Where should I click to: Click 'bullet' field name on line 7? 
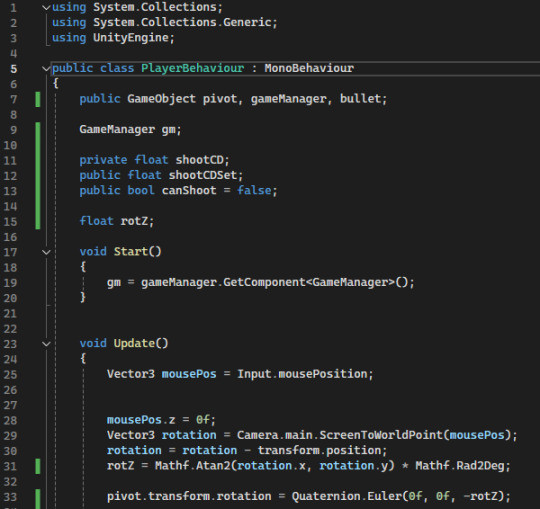click(x=360, y=99)
